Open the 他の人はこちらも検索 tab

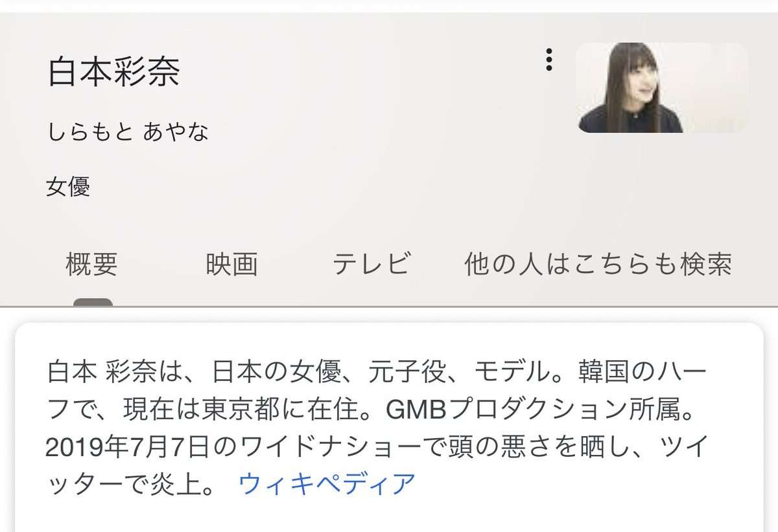coord(598,264)
